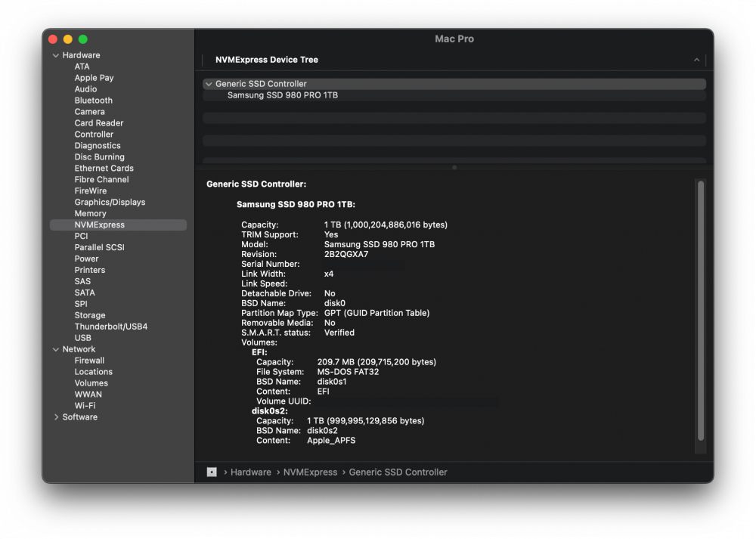Click NVMExpress in the path bar
Image resolution: width=756 pixels, height=539 pixels.
click(310, 472)
